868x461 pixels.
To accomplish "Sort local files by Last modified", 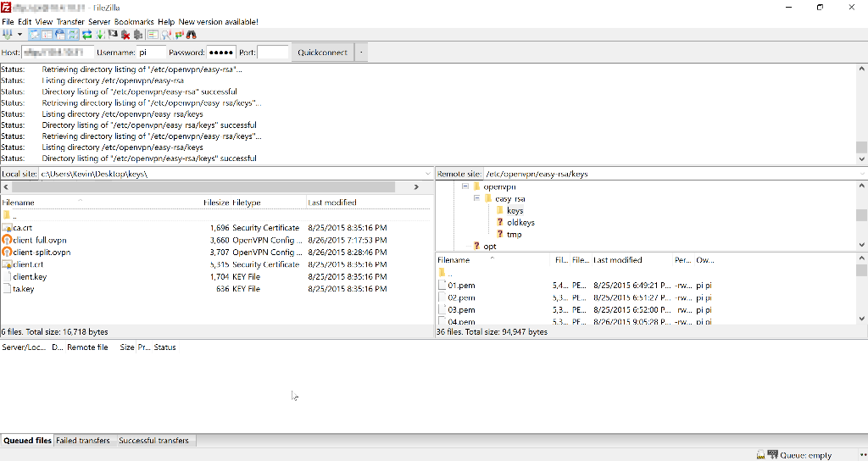I will pyautogui.click(x=332, y=203).
